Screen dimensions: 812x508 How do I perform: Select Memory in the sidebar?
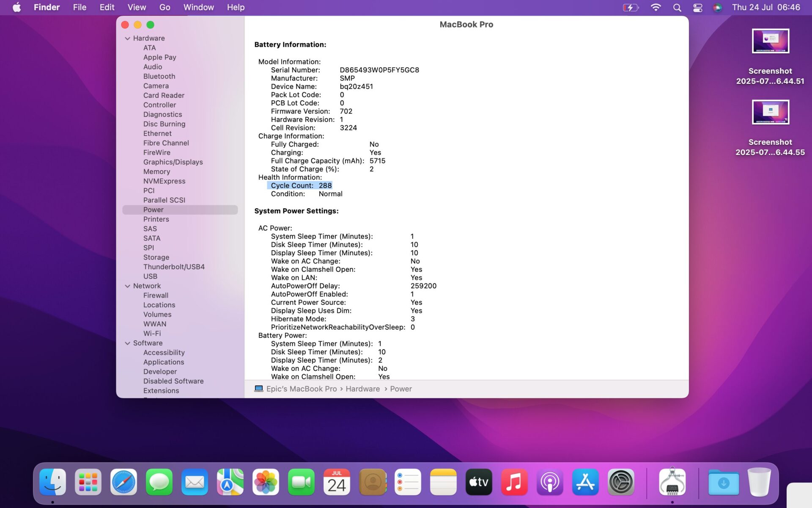(156, 171)
